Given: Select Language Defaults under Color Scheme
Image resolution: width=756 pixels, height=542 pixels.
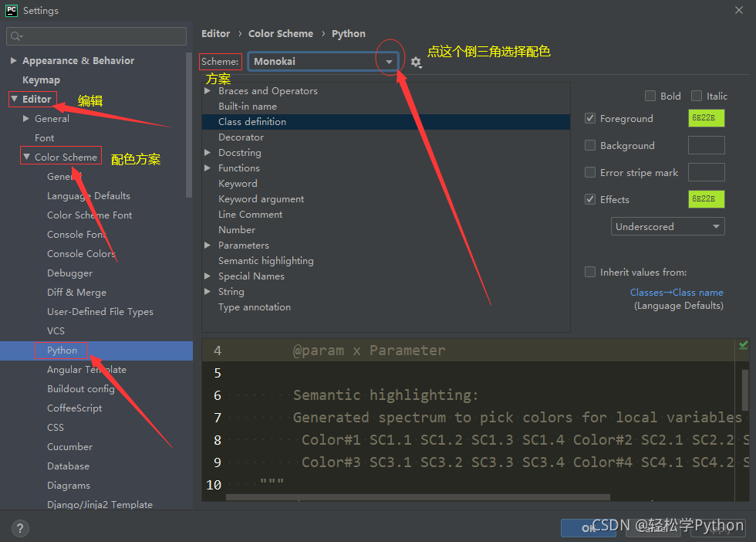Looking at the screenshot, I should [89, 196].
